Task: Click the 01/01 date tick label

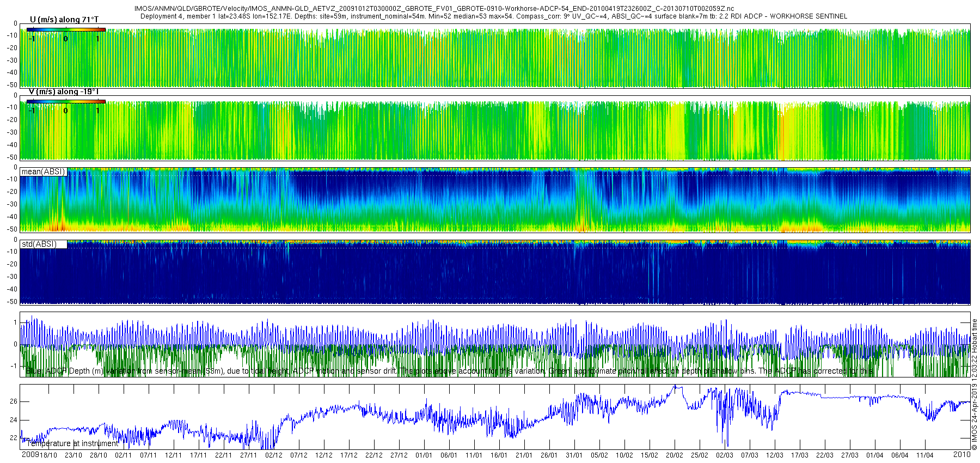Action: (x=424, y=455)
